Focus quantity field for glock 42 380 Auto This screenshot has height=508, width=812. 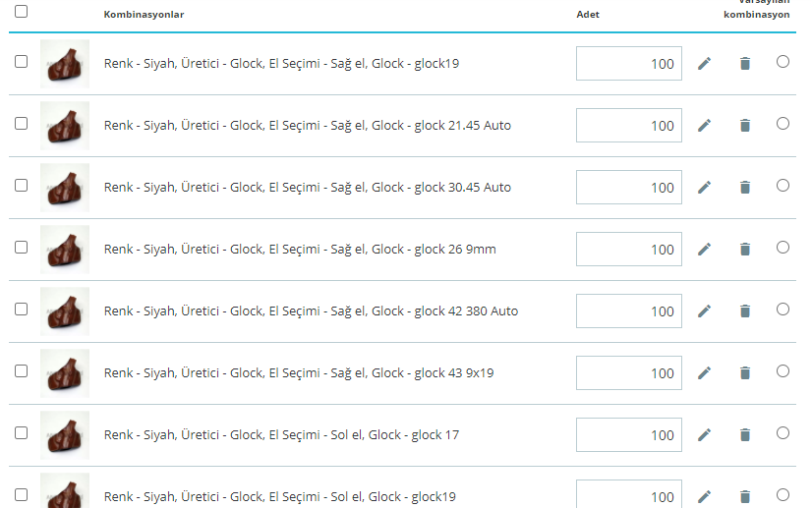(x=629, y=311)
